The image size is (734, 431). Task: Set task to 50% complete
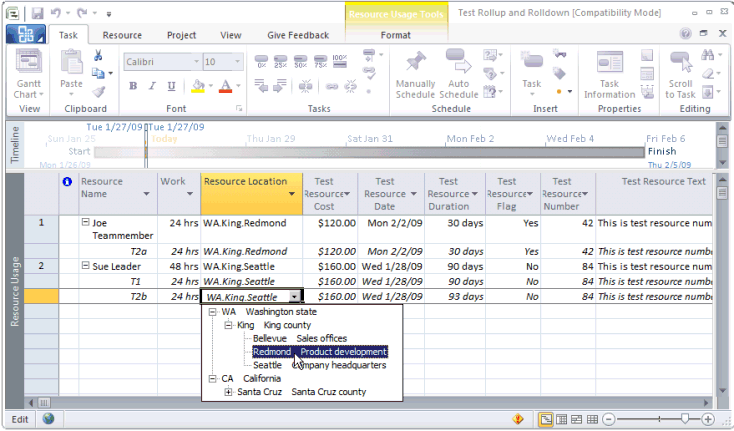pos(301,61)
